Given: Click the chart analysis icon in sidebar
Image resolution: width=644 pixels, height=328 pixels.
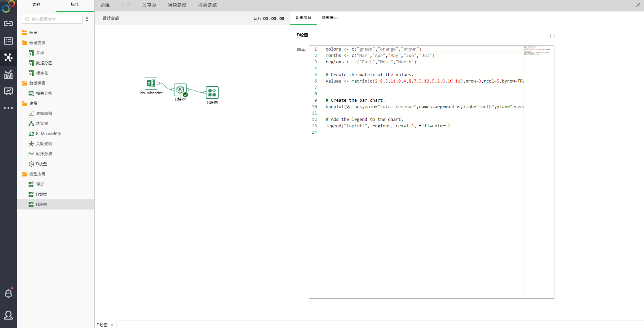Looking at the screenshot, I should (8, 74).
